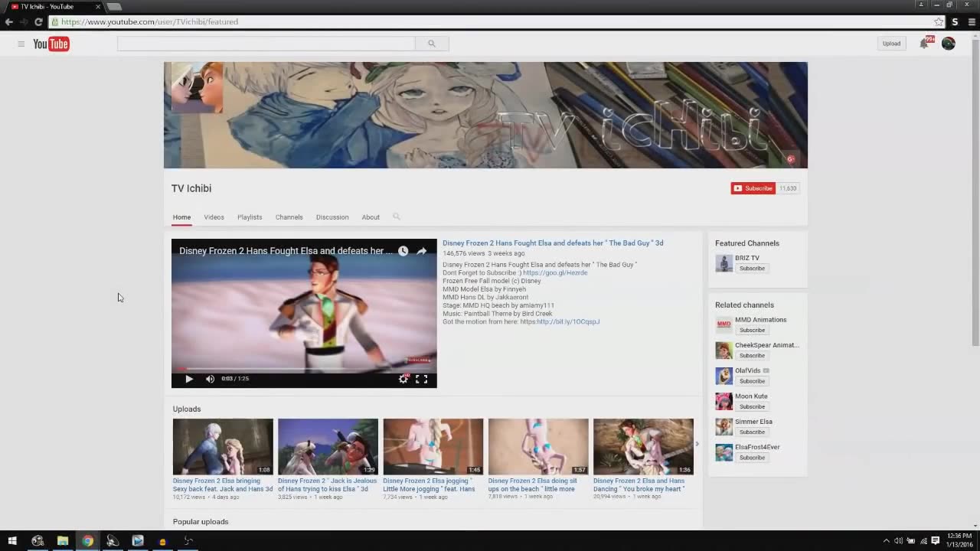
Task: Open File Explorer from the taskbar
Action: pyautogui.click(x=63, y=541)
